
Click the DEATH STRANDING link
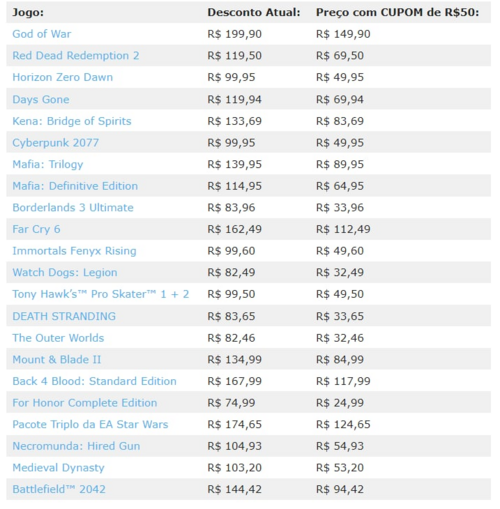click(x=64, y=316)
